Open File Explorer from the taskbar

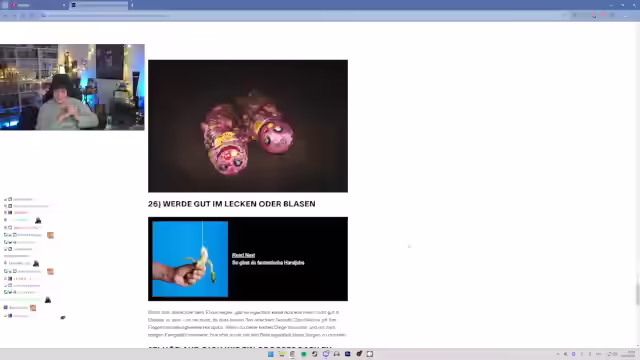pyautogui.click(x=282, y=354)
